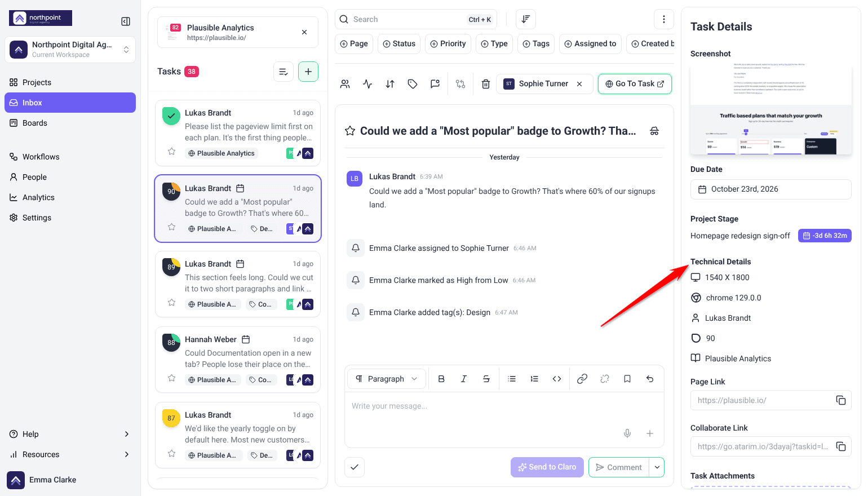Screen dimensions: 868x496
Task: Mark task complete with the checkmark button
Action: (x=355, y=467)
